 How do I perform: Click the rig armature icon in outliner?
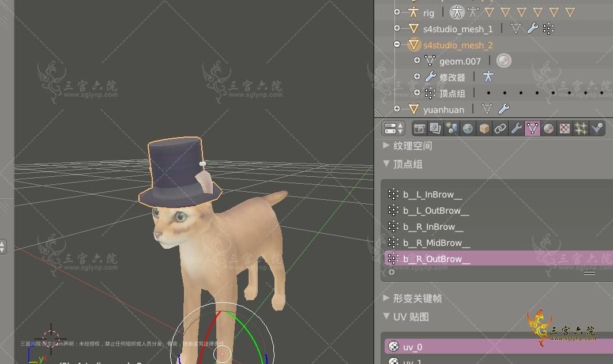(x=413, y=13)
